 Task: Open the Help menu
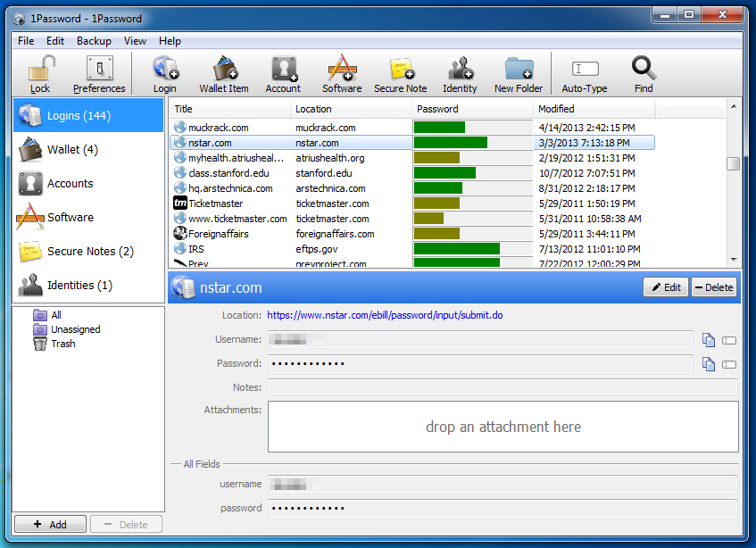pos(170,41)
